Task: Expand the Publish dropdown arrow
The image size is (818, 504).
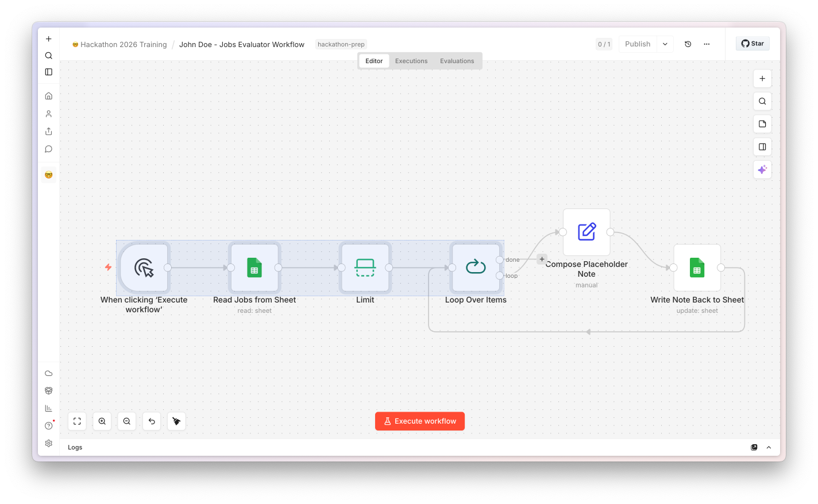Action: tap(665, 44)
